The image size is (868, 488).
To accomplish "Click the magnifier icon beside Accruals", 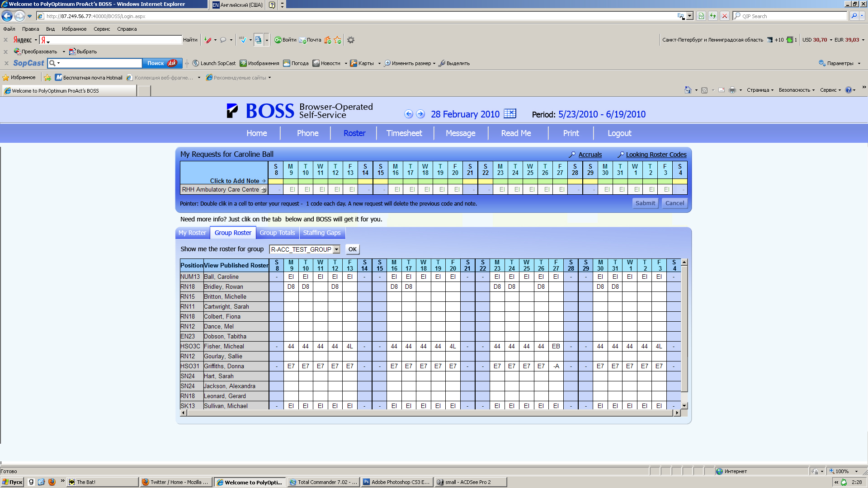I will [x=572, y=155].
